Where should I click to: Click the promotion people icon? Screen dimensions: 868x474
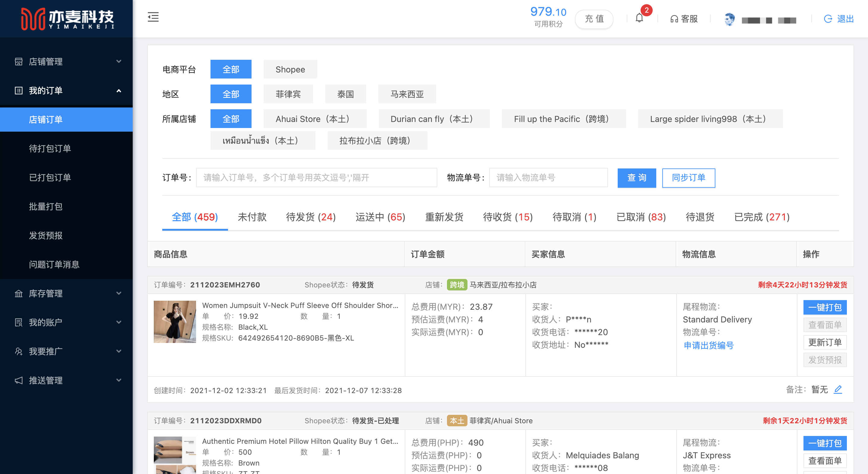point(18,351)
